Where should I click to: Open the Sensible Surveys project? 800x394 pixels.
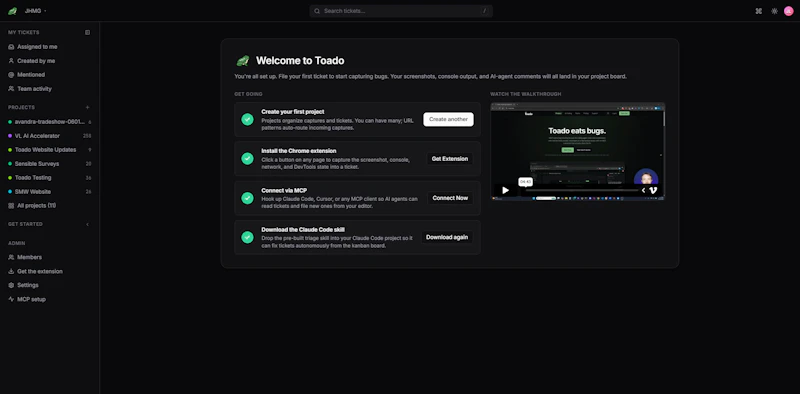coord(49,164)
